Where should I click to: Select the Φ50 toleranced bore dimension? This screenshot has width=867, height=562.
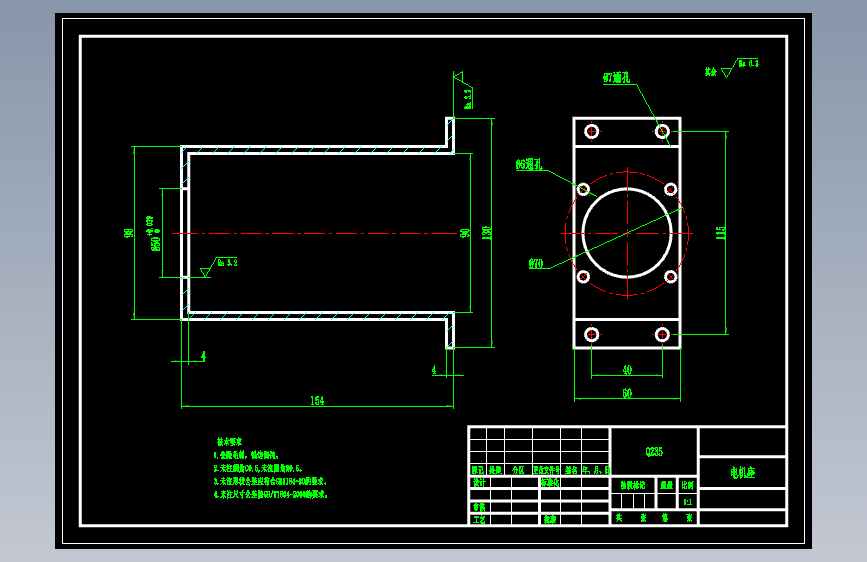[x=153, y=233]
